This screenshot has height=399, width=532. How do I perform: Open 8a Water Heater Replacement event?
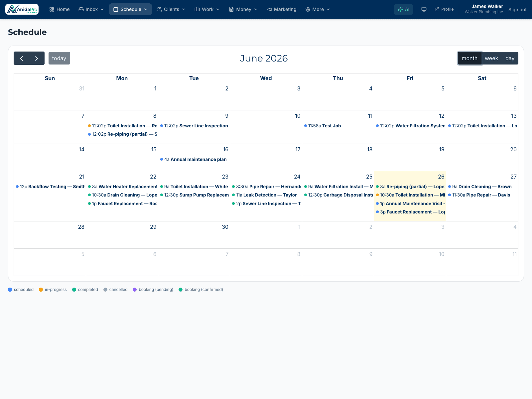tap(122, 187)
